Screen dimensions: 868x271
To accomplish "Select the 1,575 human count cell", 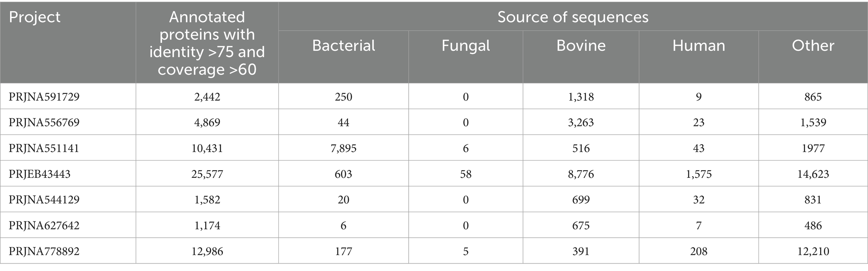I will click(x=698, y=174).
